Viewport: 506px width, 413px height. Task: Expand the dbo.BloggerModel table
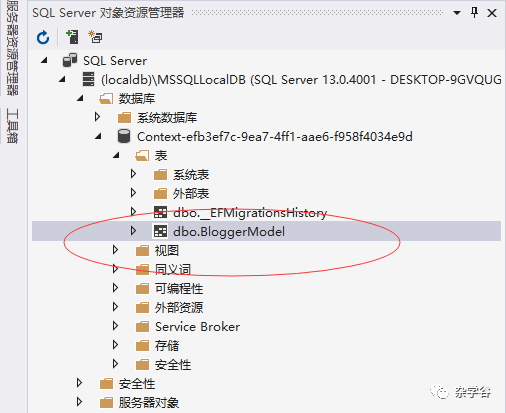click(x=133, y=231)
